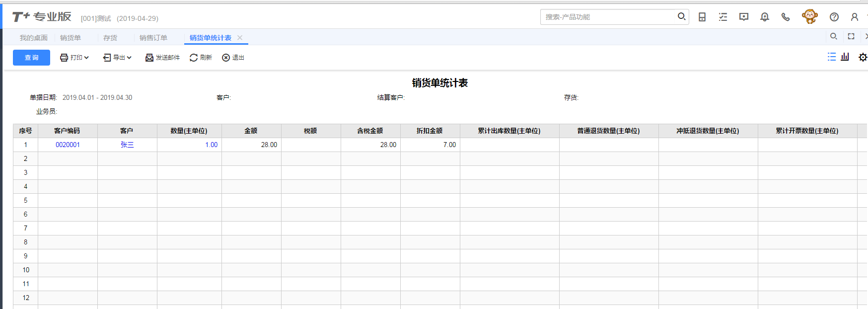Switch to bar chart view
Viewport: 868px width, 309px height.
(x=845, y=57)
